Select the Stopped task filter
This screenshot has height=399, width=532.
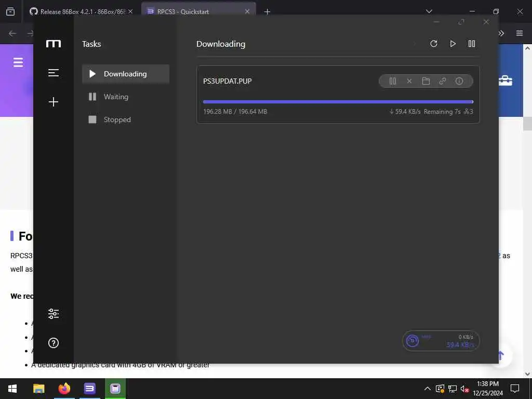point(126,119)
